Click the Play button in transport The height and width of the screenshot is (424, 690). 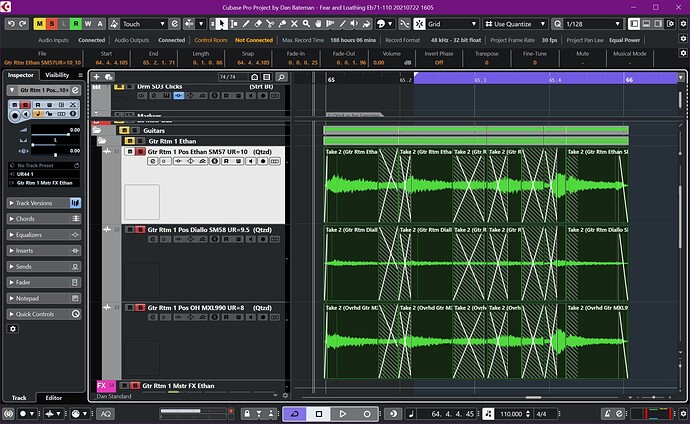tap(343, 414)
